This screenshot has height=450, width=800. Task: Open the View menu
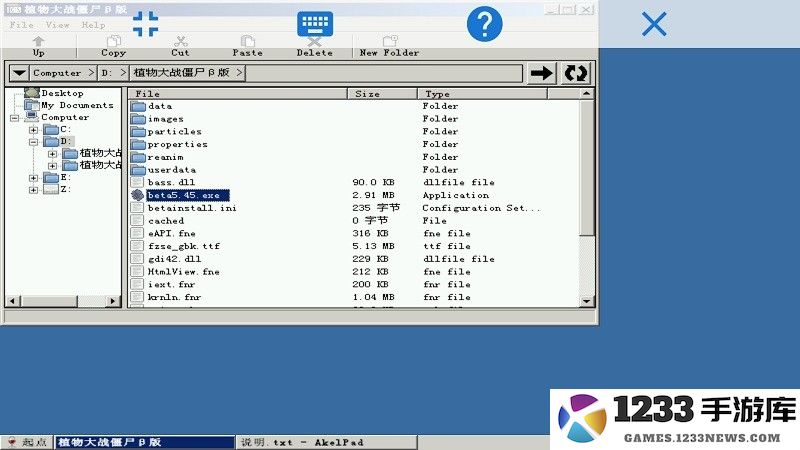pos(58,25)
